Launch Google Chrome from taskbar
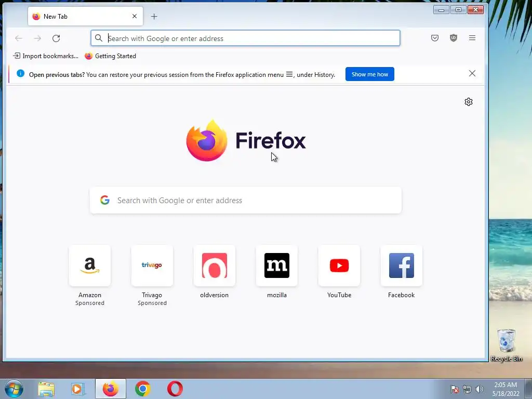This screenshot has width=532, height=399. click(x=143, y=389)
